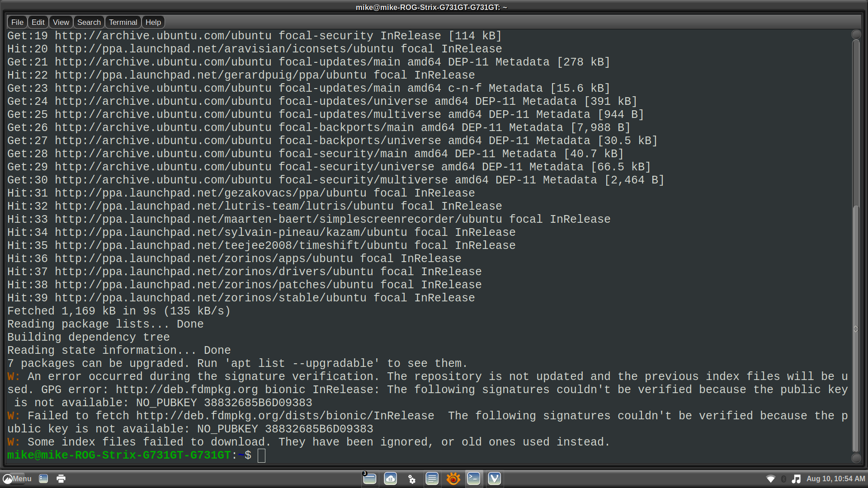Click the show desktop icon in panel
This screenshot has width=868, height=488.
tap(43, 479)
